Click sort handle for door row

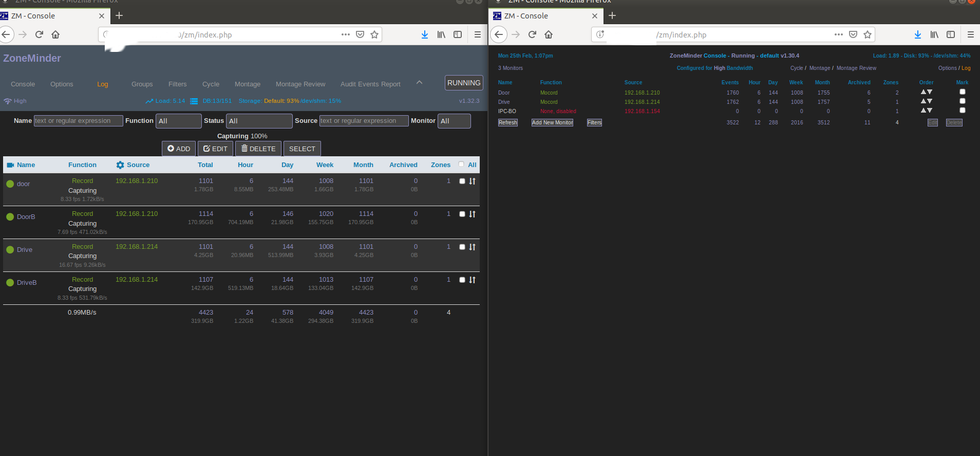[x=473, y=181]
